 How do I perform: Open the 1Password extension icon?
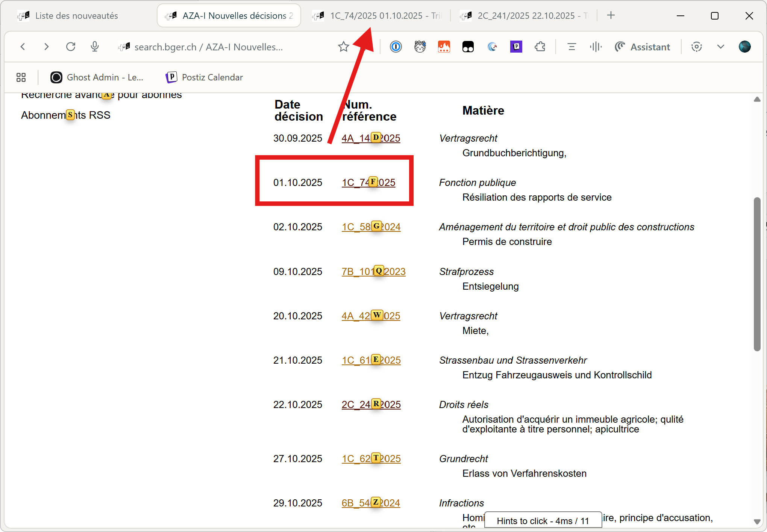[x=396, y=47]
